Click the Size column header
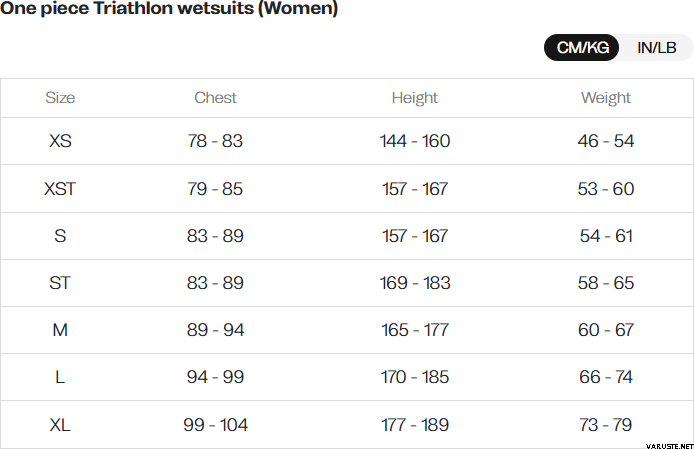Viewport: 694px width, 449px height. [60, 97]
